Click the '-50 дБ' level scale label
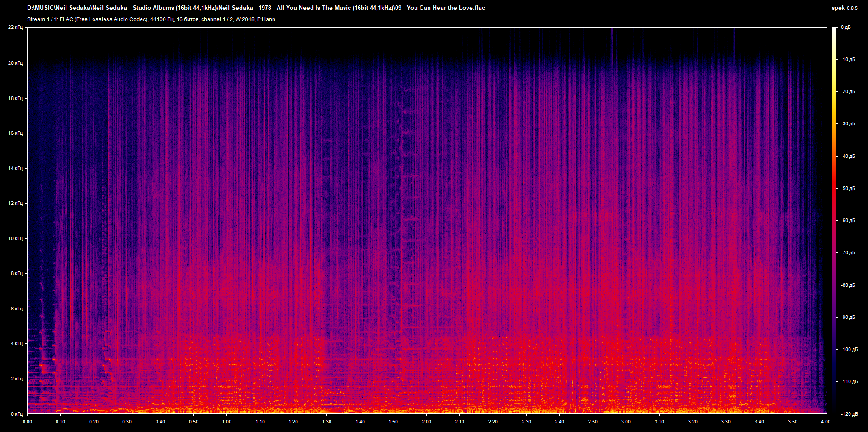868x432 pixels. (848, 189)
